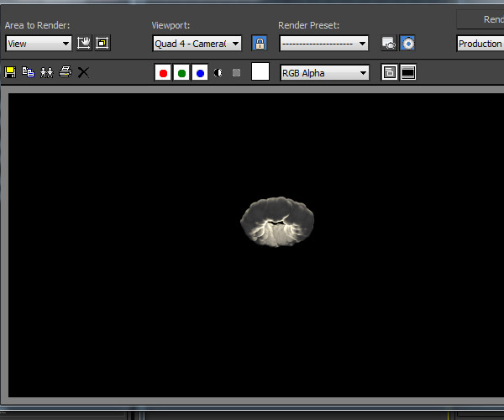Toggle the green channel display
The width and height of the screenshot is (504, 420).
(x=181, y=72)
